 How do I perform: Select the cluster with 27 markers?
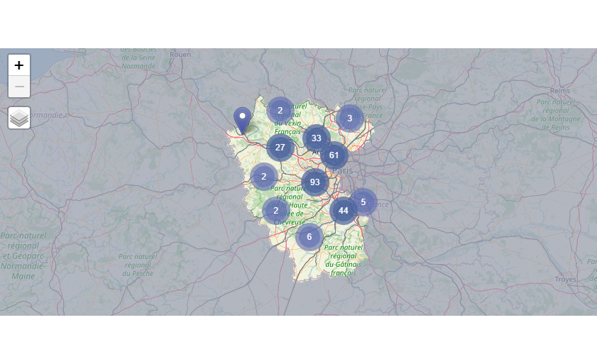point(280,148)
